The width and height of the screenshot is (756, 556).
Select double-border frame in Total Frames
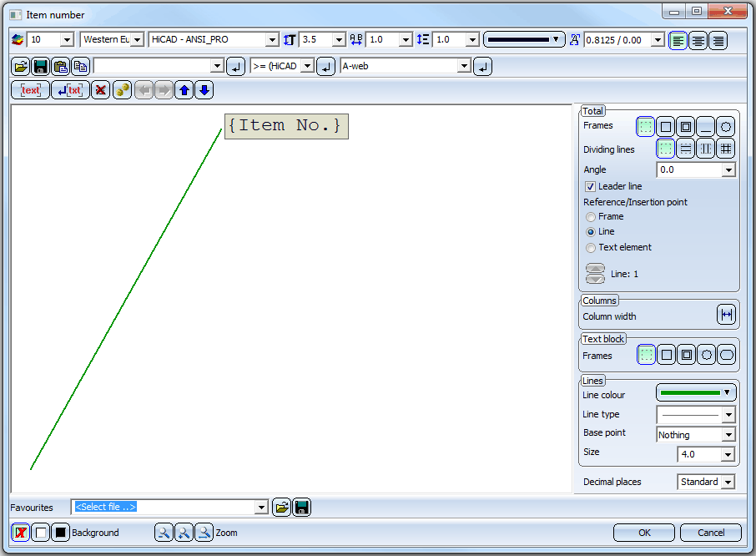tap(685, 127)
